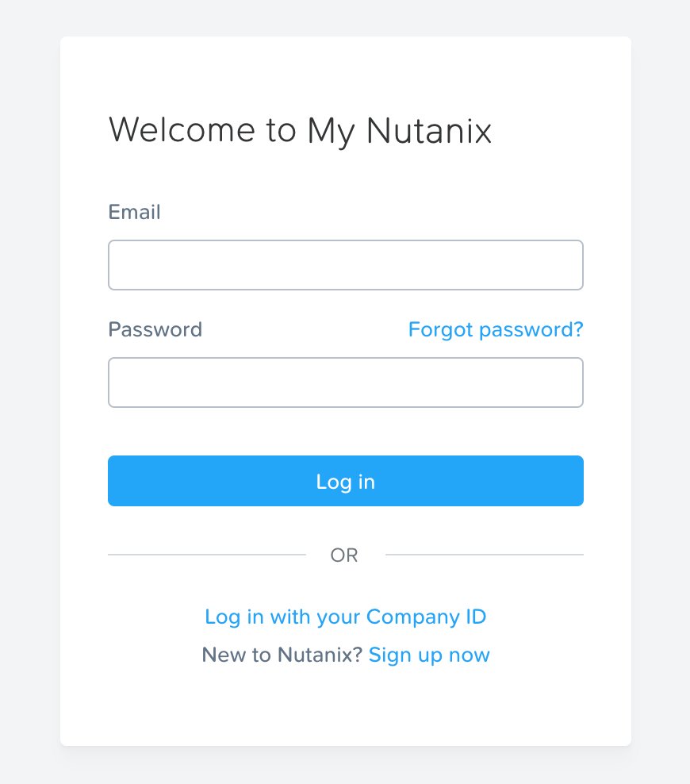Click the Email input field

[345, 265]
